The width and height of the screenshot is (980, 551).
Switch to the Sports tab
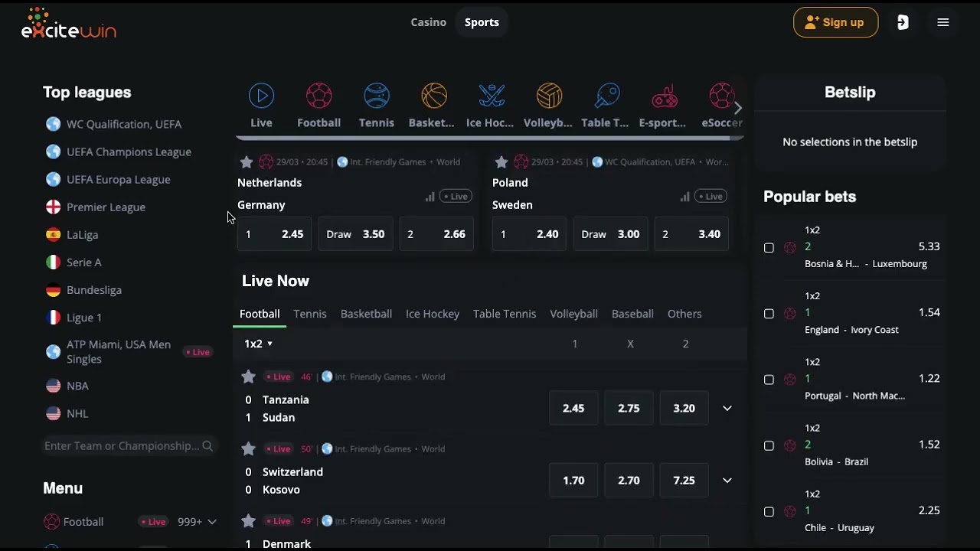coord(482,22)
